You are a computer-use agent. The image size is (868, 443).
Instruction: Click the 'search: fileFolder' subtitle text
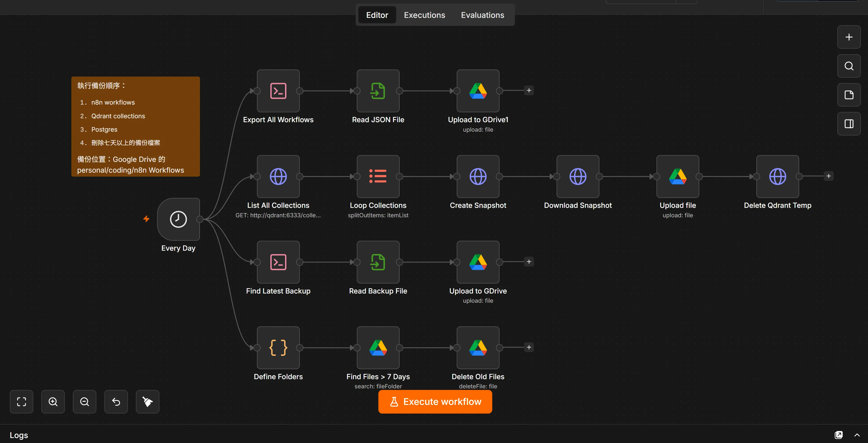[378, 387]
